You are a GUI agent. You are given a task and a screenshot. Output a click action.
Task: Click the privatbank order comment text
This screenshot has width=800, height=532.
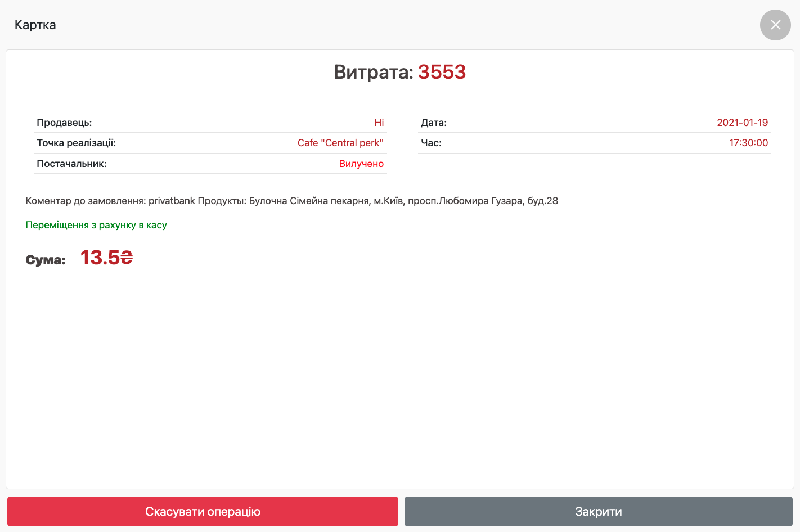tap(291, 201)
